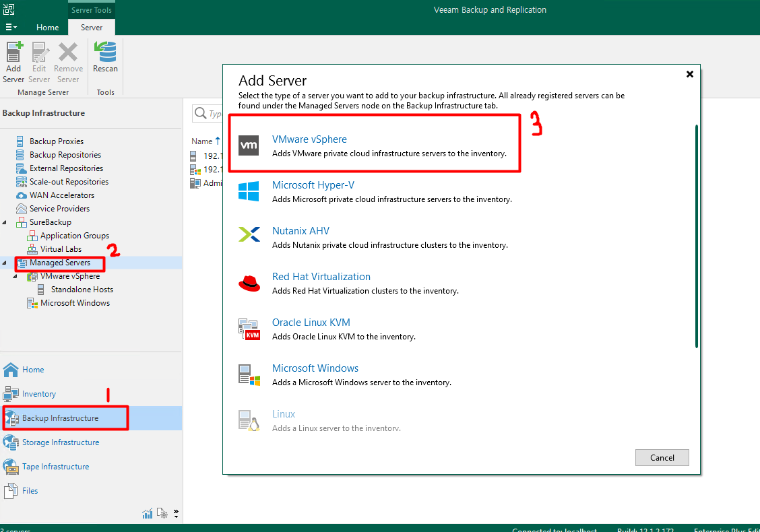Select the Server ribbon tab
Image resolution: width=760 pixels, height=532 pixels.
(92, 28)
